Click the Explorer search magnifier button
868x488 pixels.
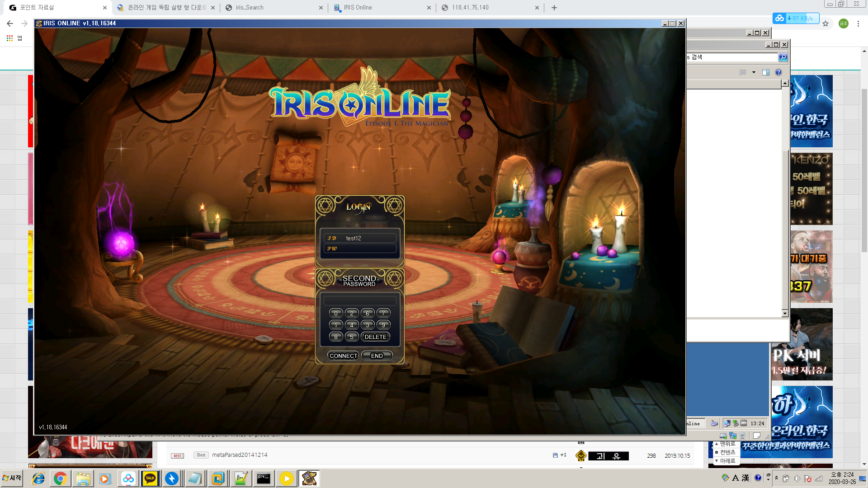pyautogui.click(x=783, y=57)
